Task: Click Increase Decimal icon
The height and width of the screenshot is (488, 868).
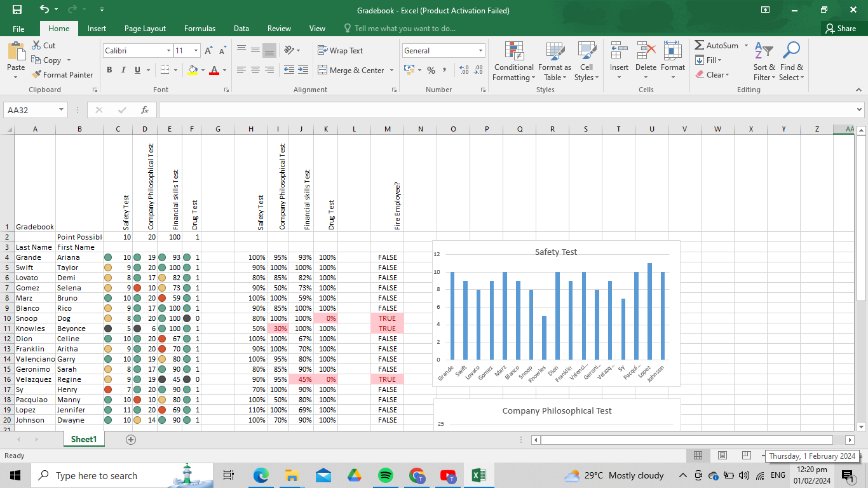Action: tap(464, 70)
